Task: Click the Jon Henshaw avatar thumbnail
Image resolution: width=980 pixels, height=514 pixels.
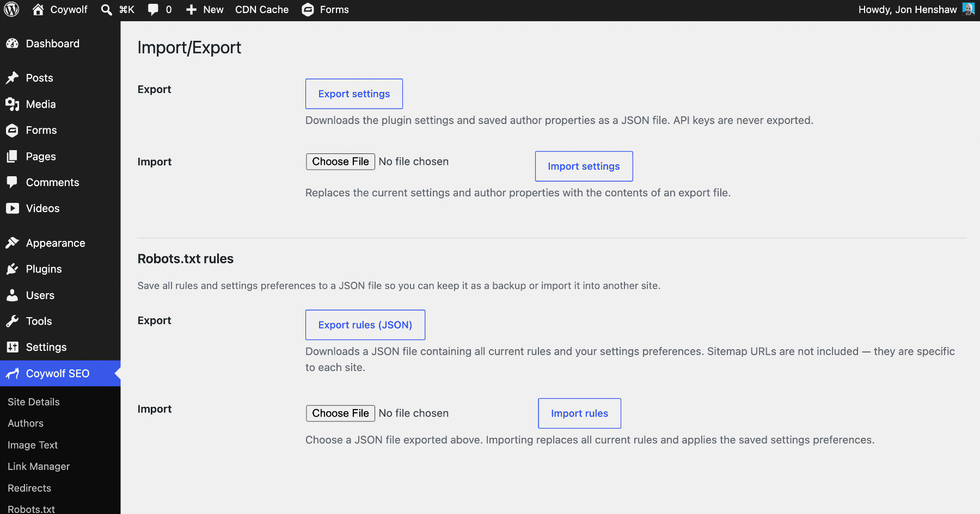Action: click(x=969, y=9)
